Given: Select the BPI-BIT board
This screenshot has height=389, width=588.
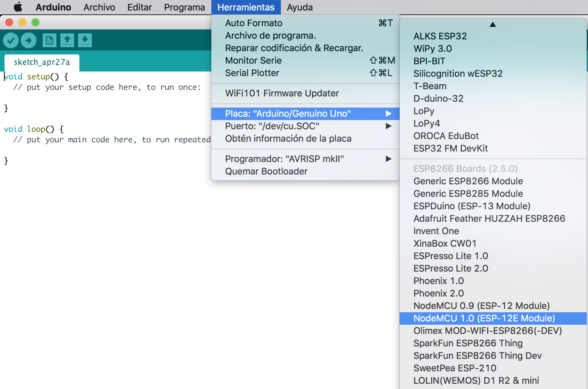Looking at the screenshot, I should (x=493, y=61).
